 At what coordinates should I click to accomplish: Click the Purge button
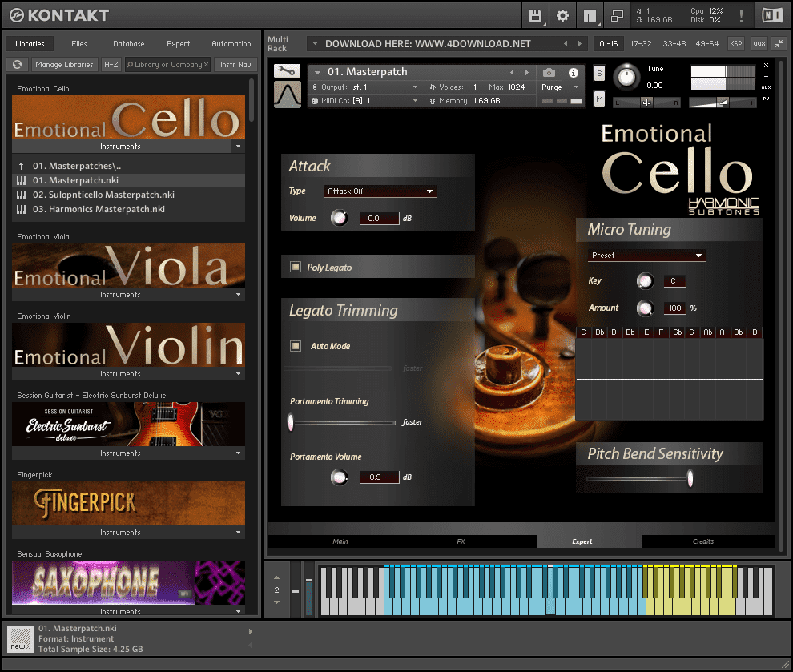click(549, 87)
